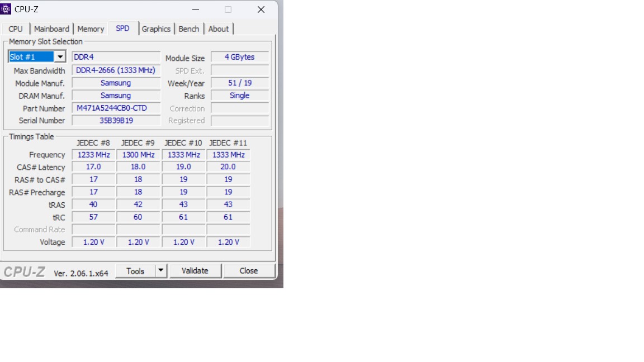644x362 pixels.
Task: Minimize the CPU-Z window
Action: point(196,9)
